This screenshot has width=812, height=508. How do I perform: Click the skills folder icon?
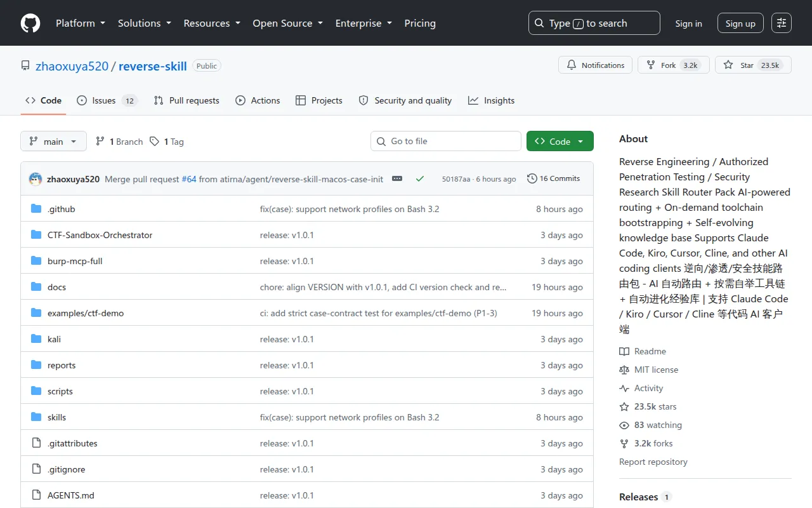pos(36,417)
